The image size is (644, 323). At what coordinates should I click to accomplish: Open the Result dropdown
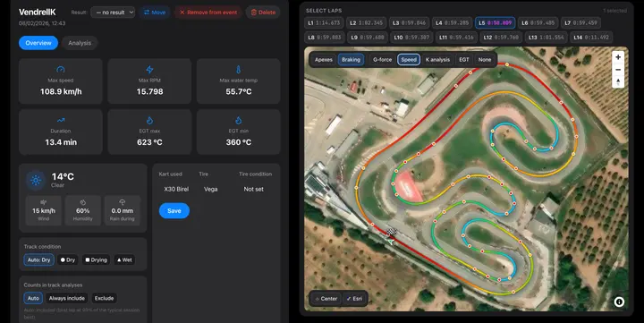point(113,13)
